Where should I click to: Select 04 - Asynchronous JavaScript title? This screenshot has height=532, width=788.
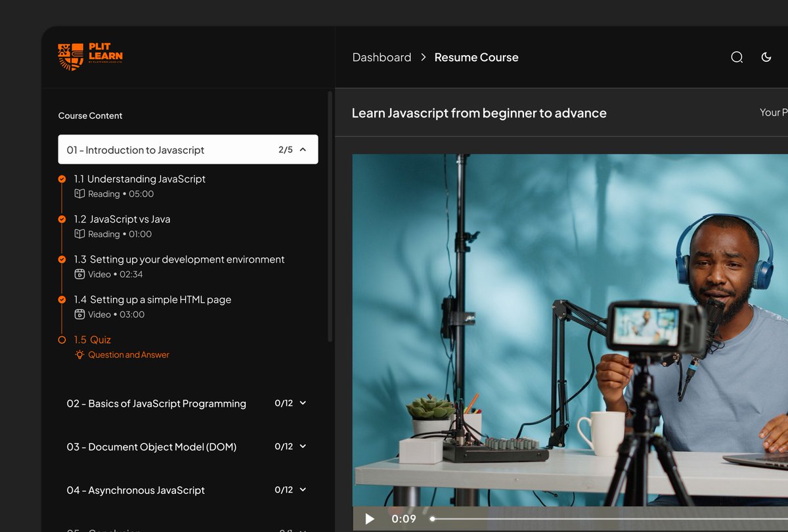136,490
